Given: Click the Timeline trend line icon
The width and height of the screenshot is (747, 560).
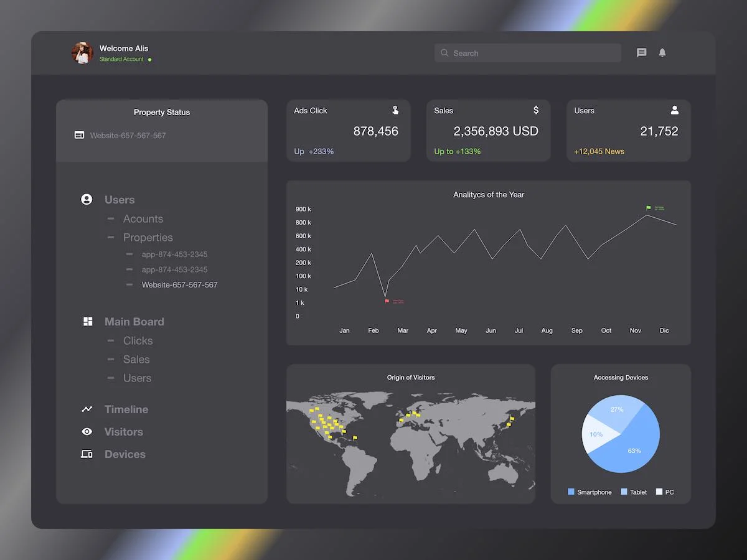Looking at the screenshot, I should (x=87, y=409).
